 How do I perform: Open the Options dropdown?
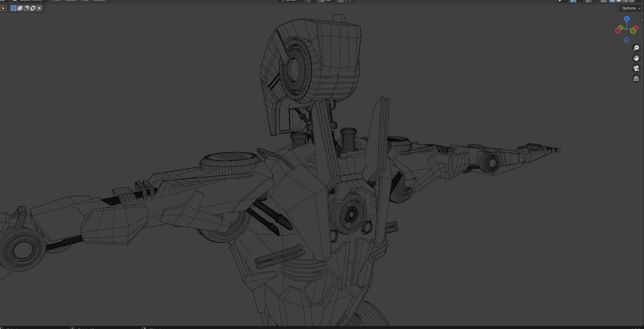point(631,8)
